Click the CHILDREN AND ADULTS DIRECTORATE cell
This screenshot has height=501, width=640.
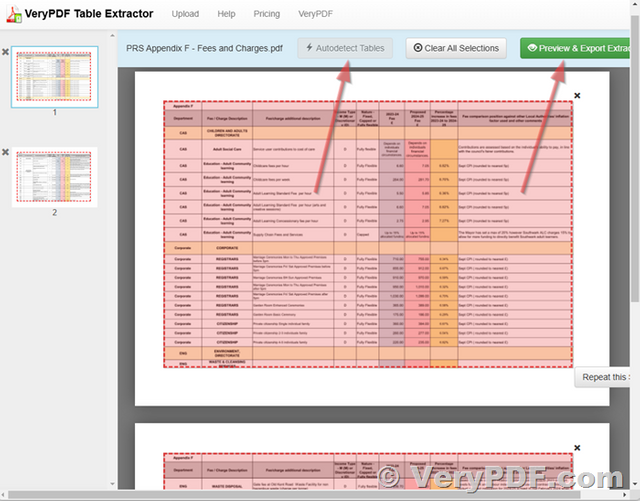click(x=227, y=133)
